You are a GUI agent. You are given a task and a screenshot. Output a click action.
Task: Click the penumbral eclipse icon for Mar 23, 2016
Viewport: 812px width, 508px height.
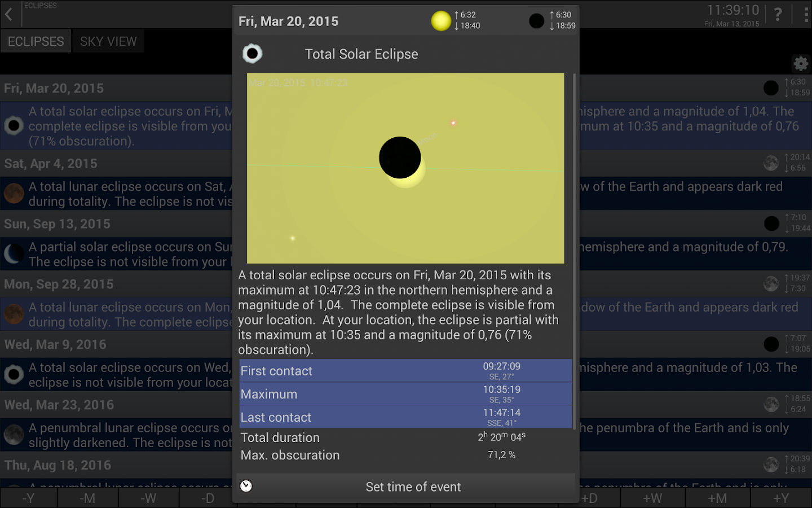point(14,435)
